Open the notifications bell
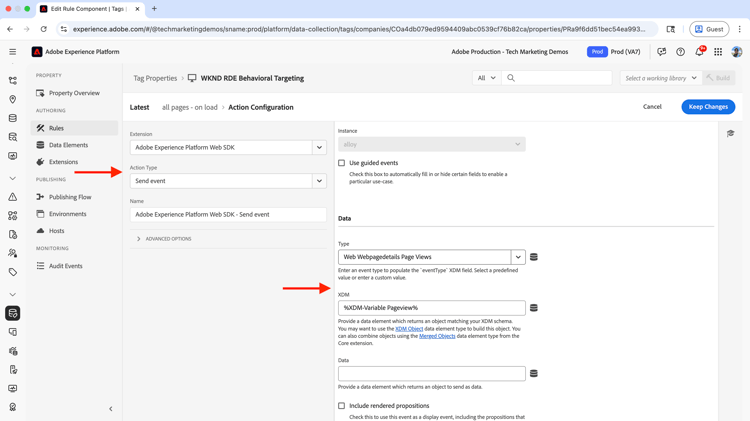 point(699,51)
